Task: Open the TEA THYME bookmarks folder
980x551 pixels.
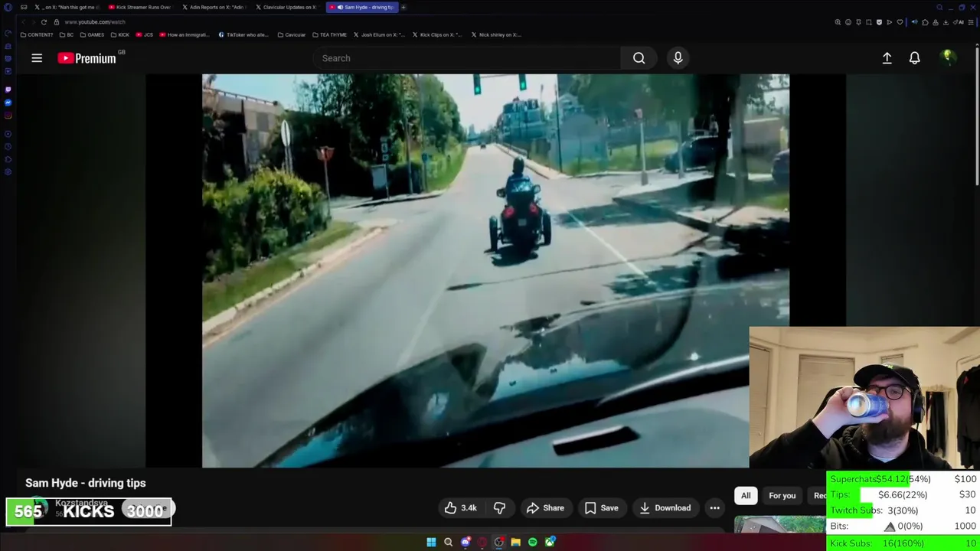Action: point(329,34)
